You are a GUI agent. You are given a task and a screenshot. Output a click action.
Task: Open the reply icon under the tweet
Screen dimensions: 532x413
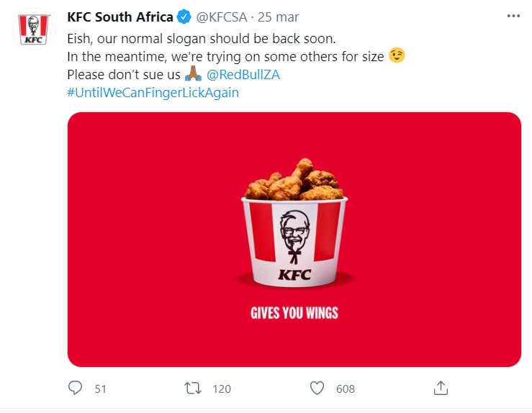click(x=76, y=389)
